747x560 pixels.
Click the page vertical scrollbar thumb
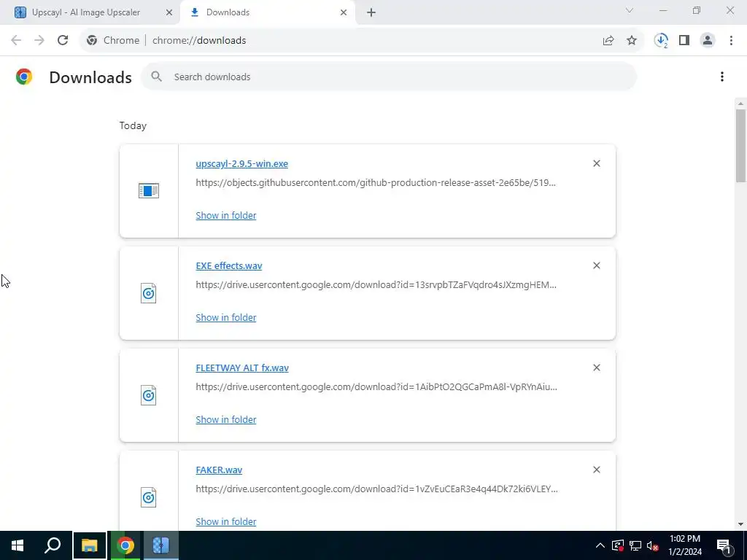(740, 145)
